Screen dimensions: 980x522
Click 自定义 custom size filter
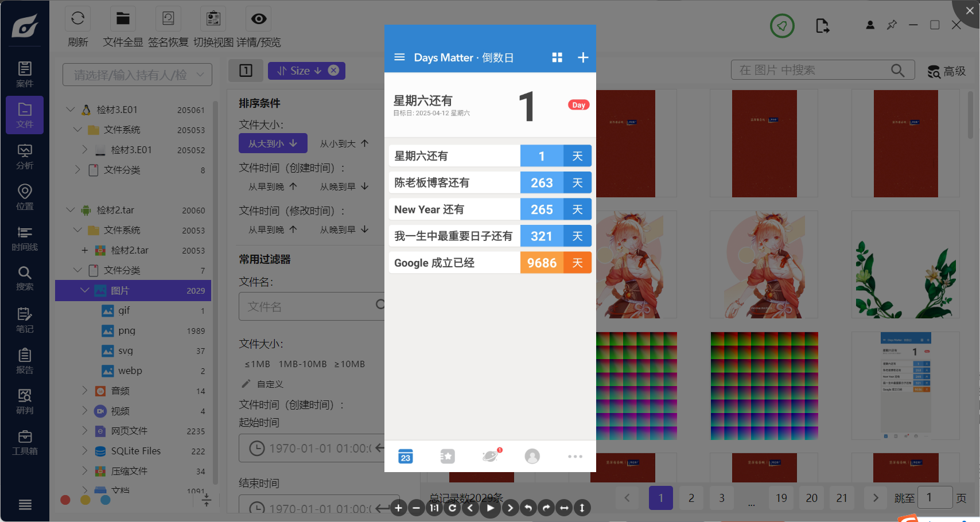point(263,384)
